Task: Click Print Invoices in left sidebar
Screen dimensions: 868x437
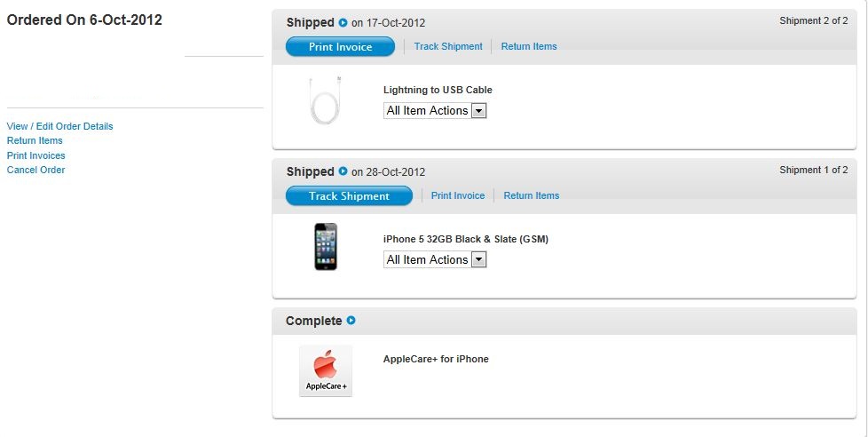Action: click(x=36, y=155)
